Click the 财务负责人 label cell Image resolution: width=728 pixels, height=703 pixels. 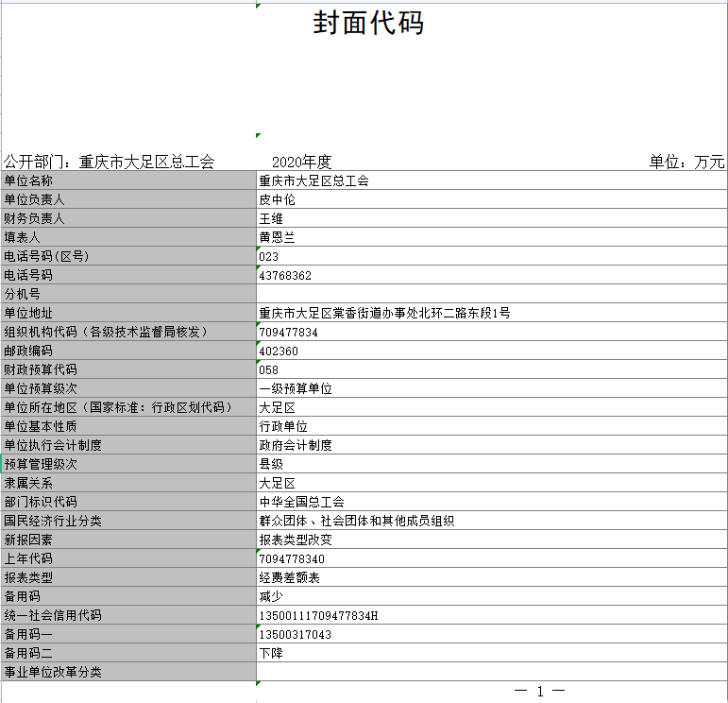(x=128, y=218)
